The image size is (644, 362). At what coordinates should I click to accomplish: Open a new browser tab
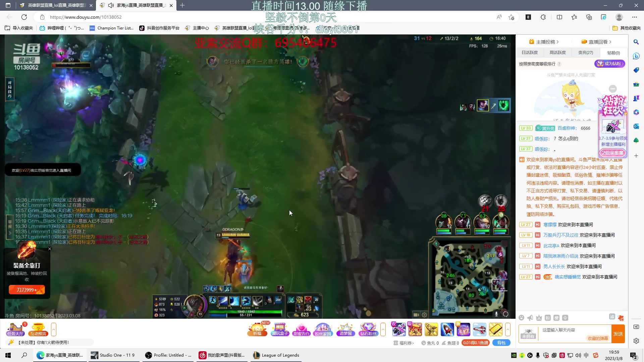(x=182, y=5)
